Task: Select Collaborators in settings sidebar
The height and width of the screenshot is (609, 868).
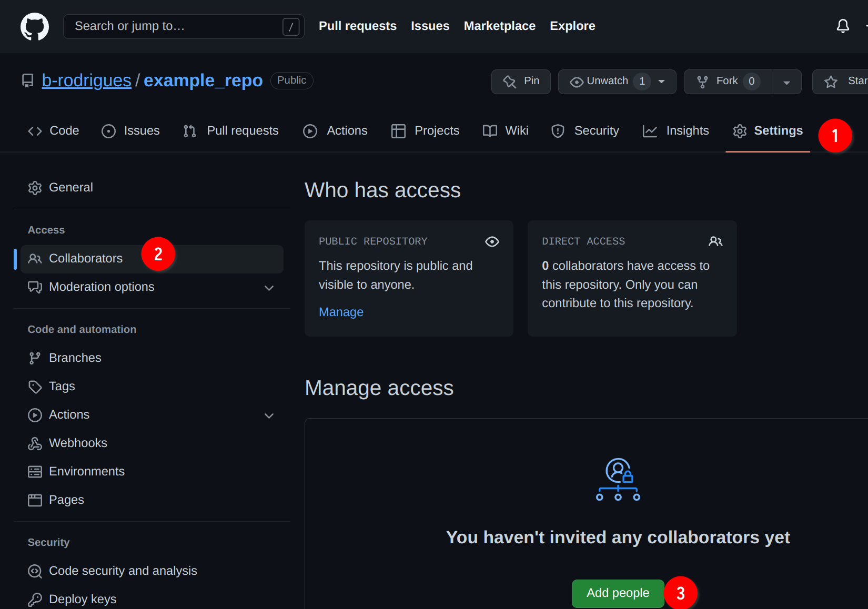Action: pyautogui.click(x=152, y=259)
